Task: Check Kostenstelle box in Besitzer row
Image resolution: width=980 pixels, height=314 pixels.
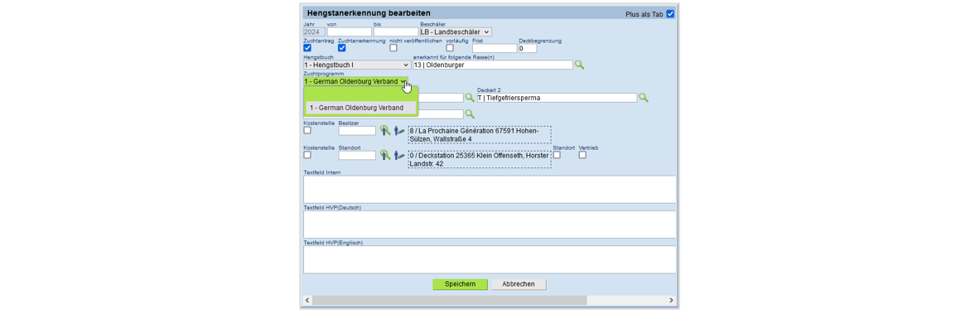Action: tap(307, 131)
